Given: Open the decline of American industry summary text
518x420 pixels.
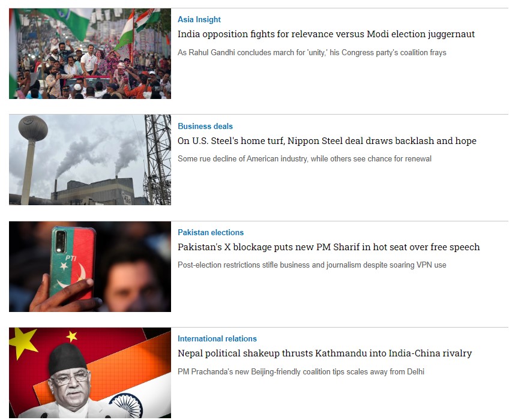Looking at the screenshot, I should pyautogui.click(x=304, y=159).
